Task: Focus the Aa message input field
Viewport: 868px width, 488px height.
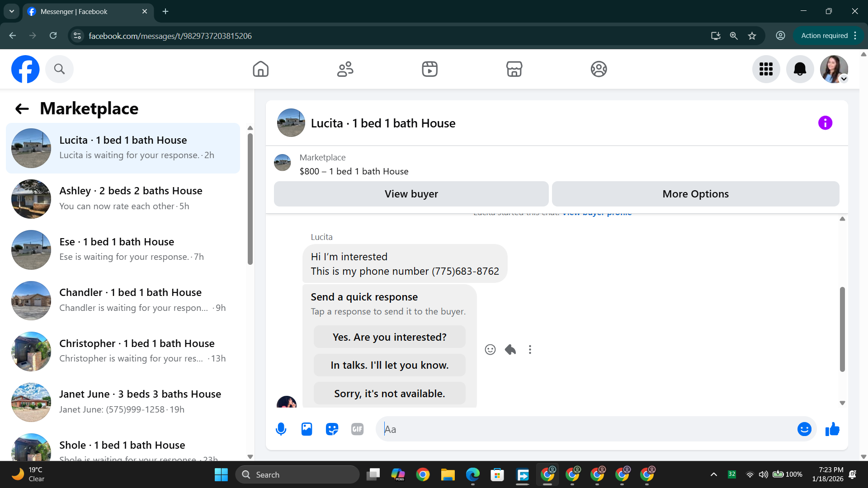Action: click(583, 429)
